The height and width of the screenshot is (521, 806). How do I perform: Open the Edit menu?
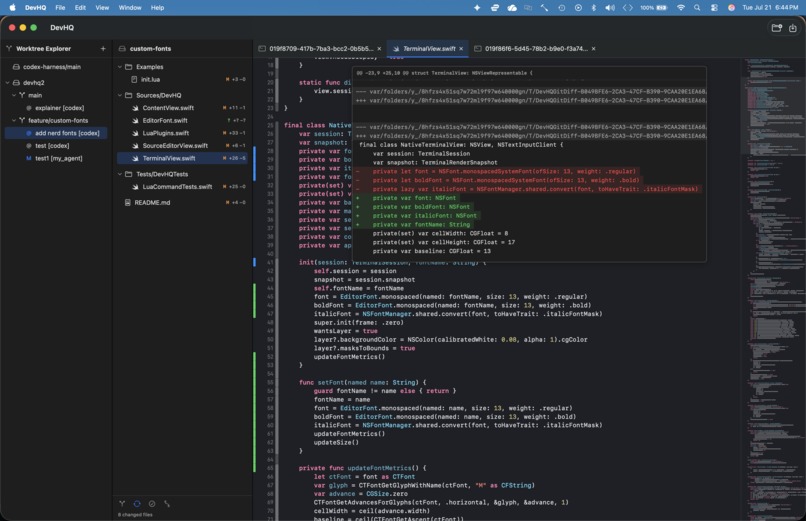click(x=80, y=8)
